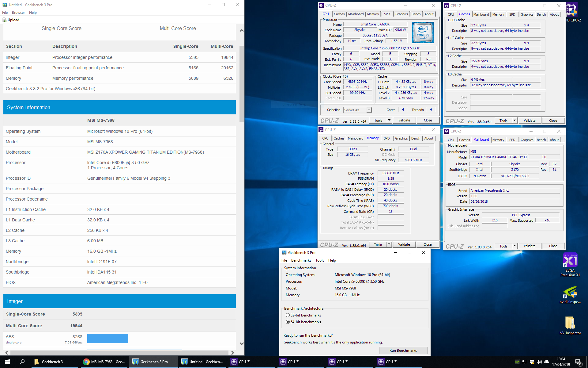Click the OneDrive cloud tray icon
Screen dimensions: 588x368
tap(547, 362)
